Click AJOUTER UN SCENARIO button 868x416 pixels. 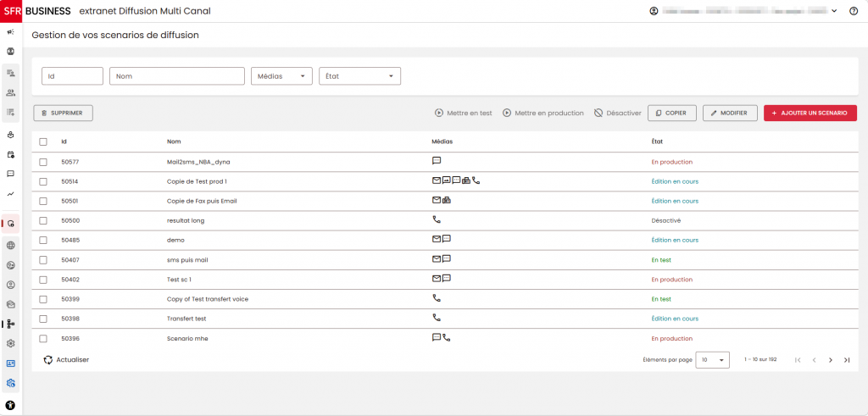810,113
